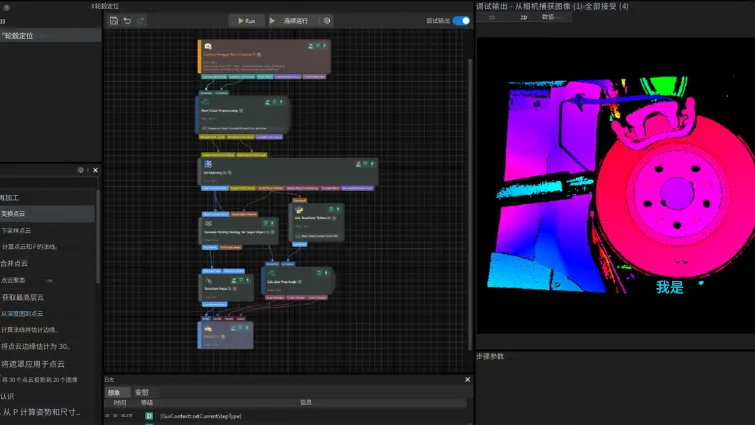The height and width of the screenshot is (425, 755).
Task: Tick checkbox inside Calc Results by Python step
Action: click(x=298, y=236)
